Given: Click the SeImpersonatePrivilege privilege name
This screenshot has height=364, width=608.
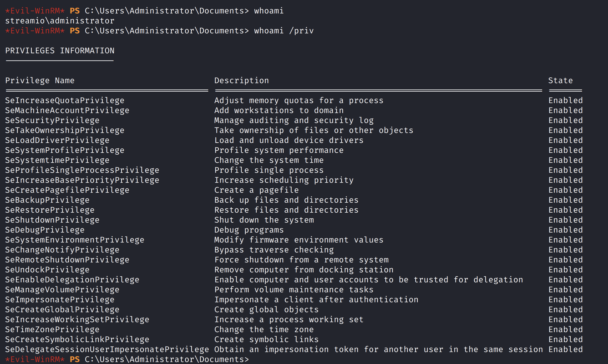Looking at the screenshot, I should (x=60, y=300).
